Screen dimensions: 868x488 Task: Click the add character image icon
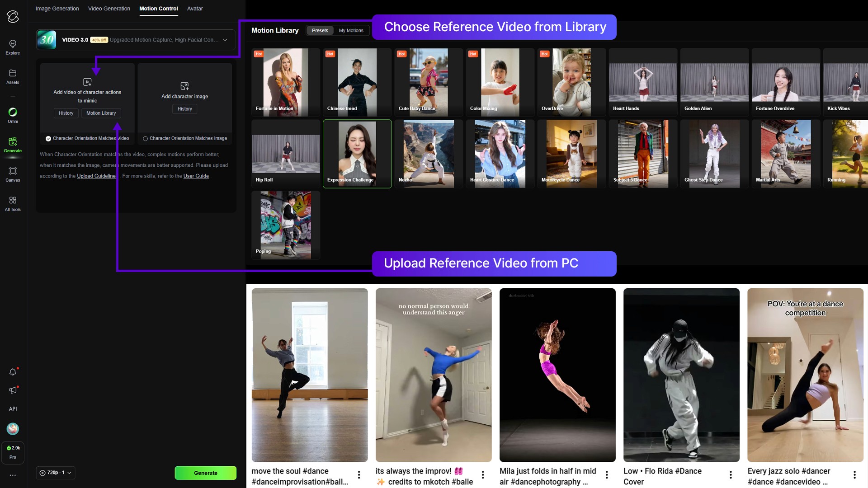[184, 86]
